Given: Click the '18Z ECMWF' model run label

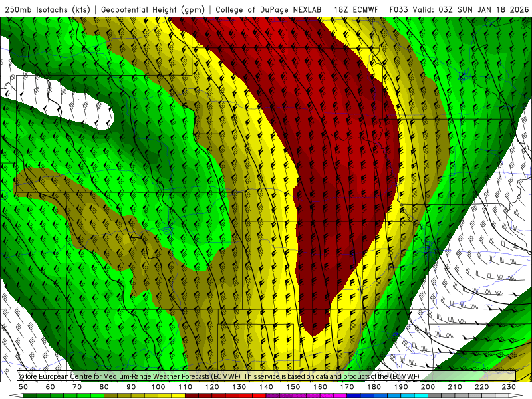Looking at the screenshot, I should coord(356,10).
